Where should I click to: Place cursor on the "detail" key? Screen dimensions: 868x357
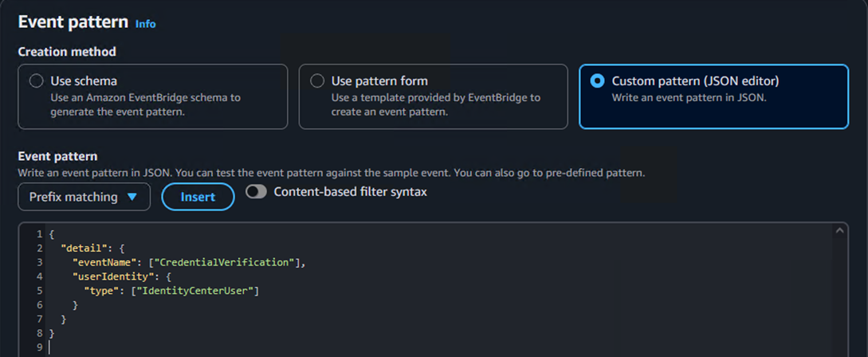click(x=81, y=248)
